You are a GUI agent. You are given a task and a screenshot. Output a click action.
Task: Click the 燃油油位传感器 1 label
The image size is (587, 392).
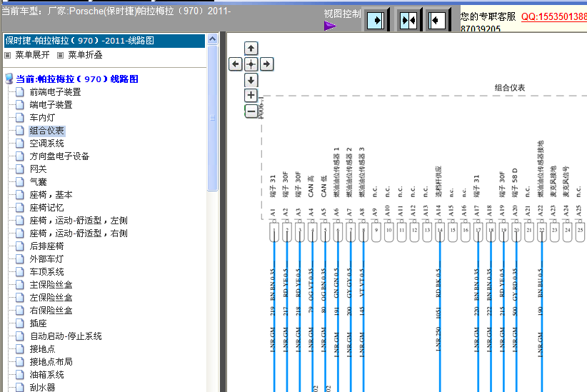336,172
